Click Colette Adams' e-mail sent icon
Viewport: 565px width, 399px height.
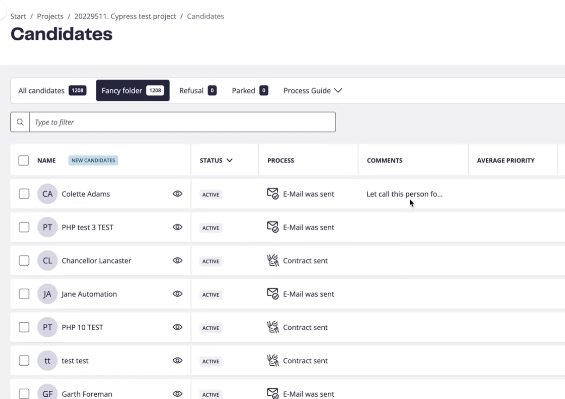[x=272, y=194]
